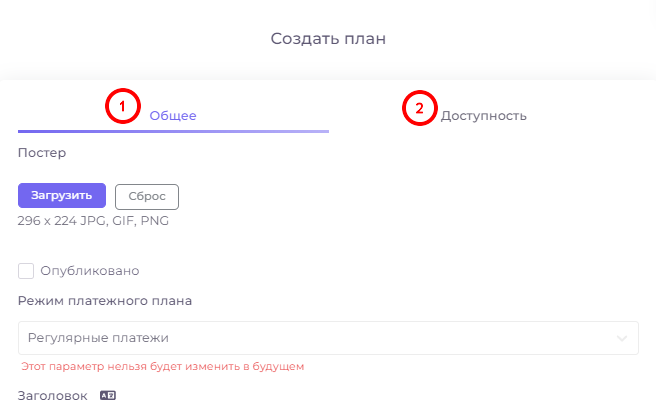Click the Постер field label
The height and width of the screenshot is (405, 656).
[x=42, y=153]
